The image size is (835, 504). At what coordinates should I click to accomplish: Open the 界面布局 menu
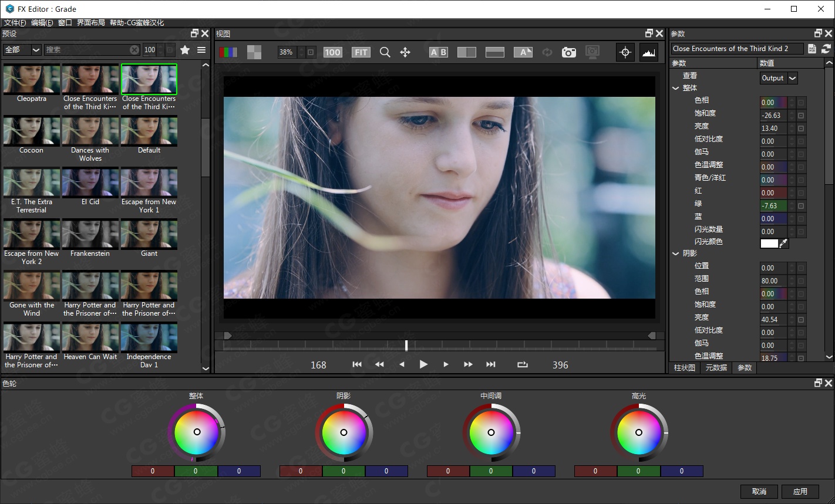click(x=91, y=23)
